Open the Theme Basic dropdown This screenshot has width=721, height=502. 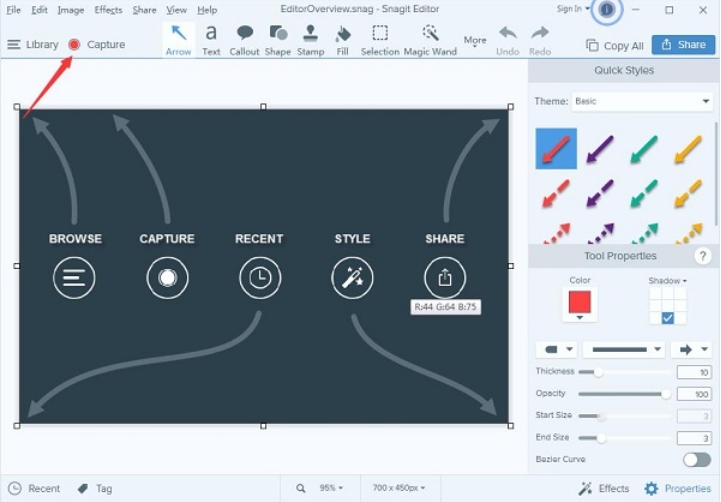642,101
